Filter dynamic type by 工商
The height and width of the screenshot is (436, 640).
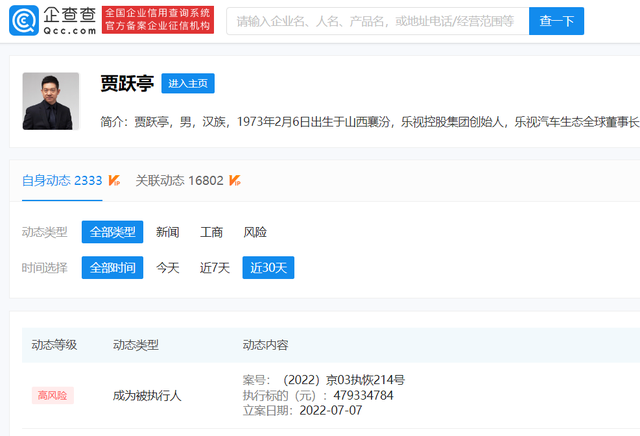click(211, 232)
